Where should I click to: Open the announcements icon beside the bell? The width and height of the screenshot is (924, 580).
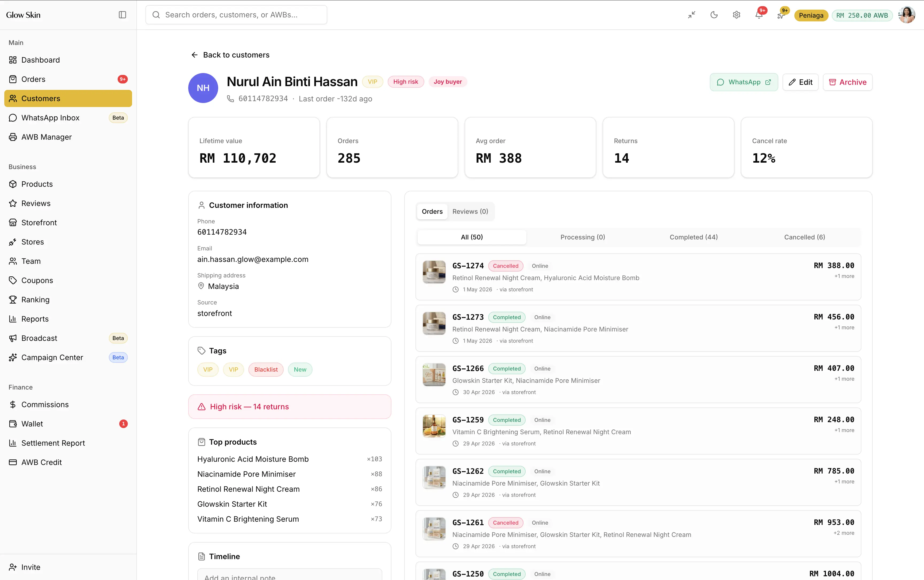tap(781, 15)
